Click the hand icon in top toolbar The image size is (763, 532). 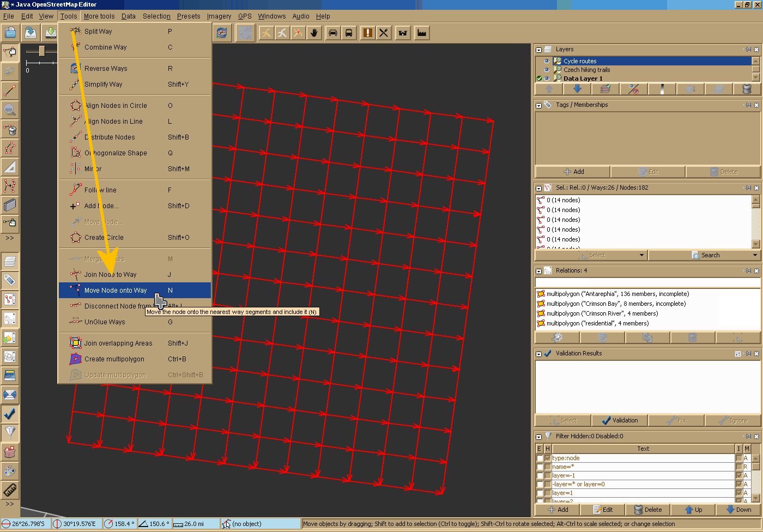point(314,33)
